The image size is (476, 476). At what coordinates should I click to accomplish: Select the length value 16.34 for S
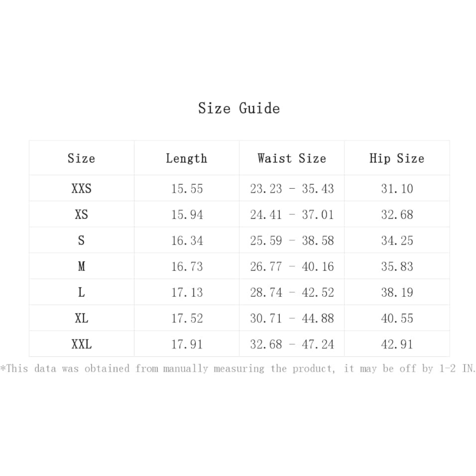187,241
